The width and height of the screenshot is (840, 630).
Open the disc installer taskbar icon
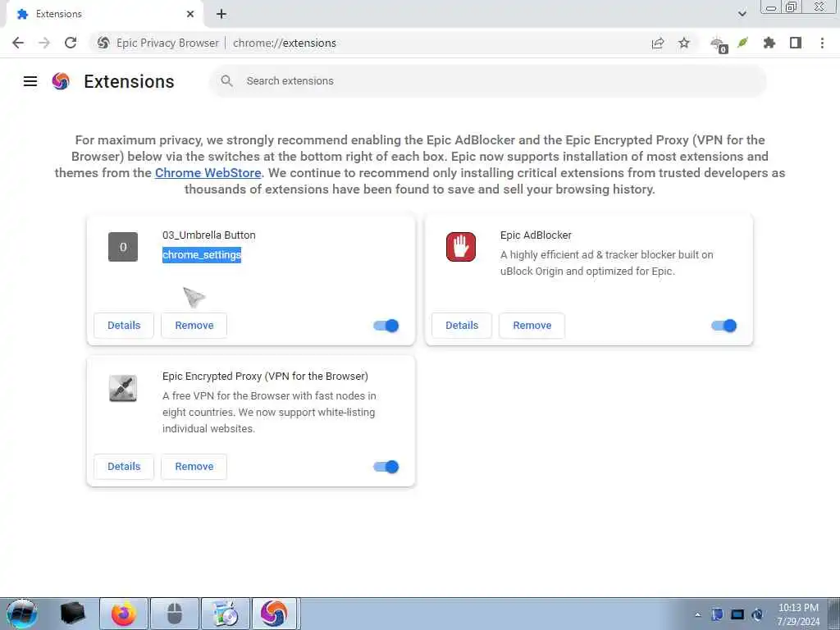(x=225, y=614)
